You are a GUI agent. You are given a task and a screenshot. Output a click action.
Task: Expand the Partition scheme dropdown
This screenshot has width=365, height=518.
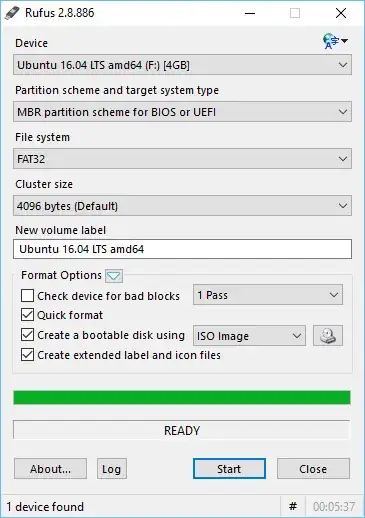point(182,112)
